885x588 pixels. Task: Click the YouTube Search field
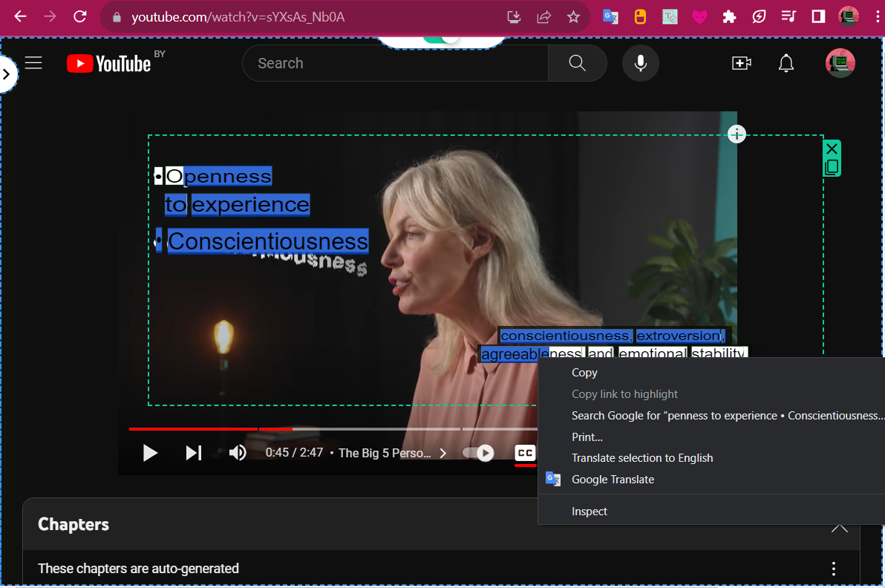tap(395, 63)
